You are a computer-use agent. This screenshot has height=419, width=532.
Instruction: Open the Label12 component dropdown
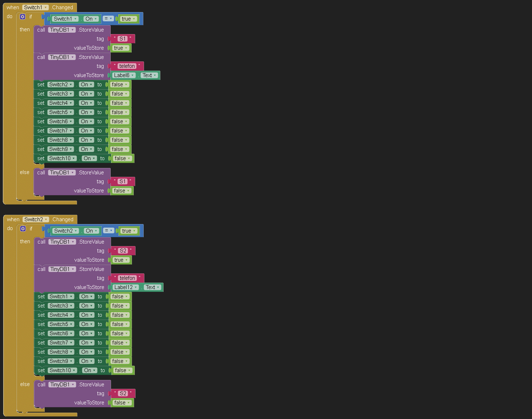coord(126,287)
